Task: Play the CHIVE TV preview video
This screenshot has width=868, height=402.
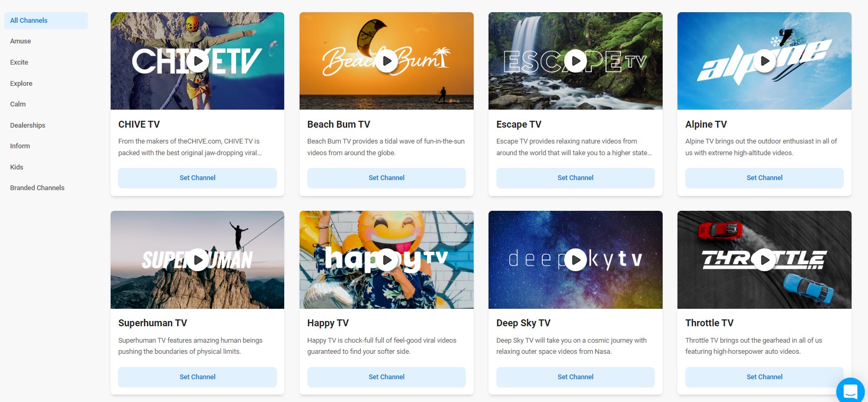Action: (198, 61)
